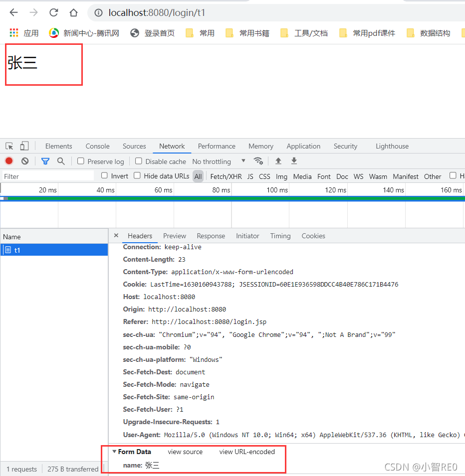
Task: Open the Preview detail tab
Action: click(x=175, y=236)
